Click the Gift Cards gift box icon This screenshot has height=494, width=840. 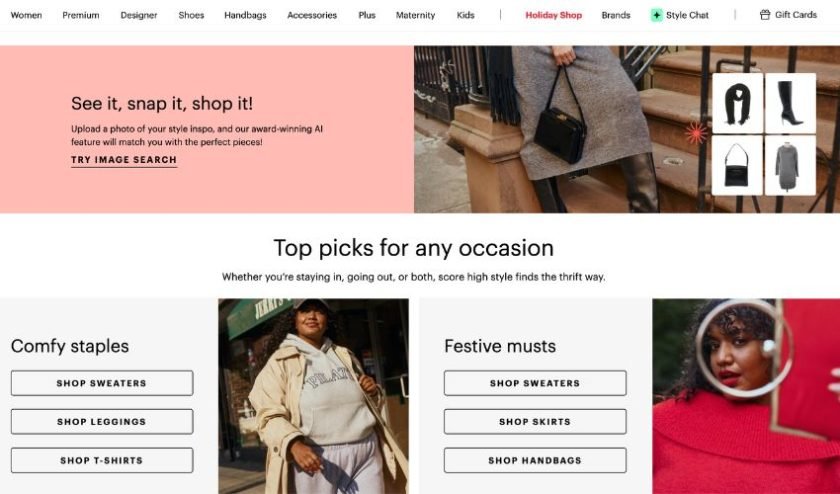pyautogui.click(x=765, y=15)
